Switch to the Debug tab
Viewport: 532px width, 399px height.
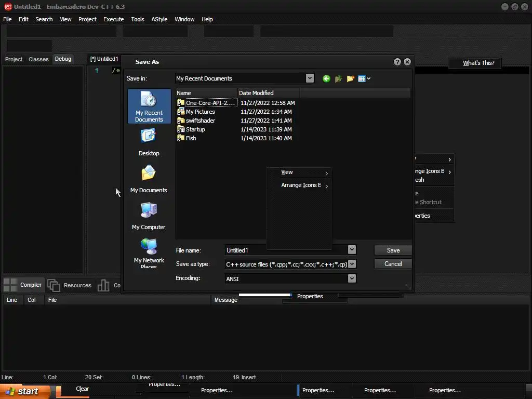pyautogui.click(x=63, y=59)
